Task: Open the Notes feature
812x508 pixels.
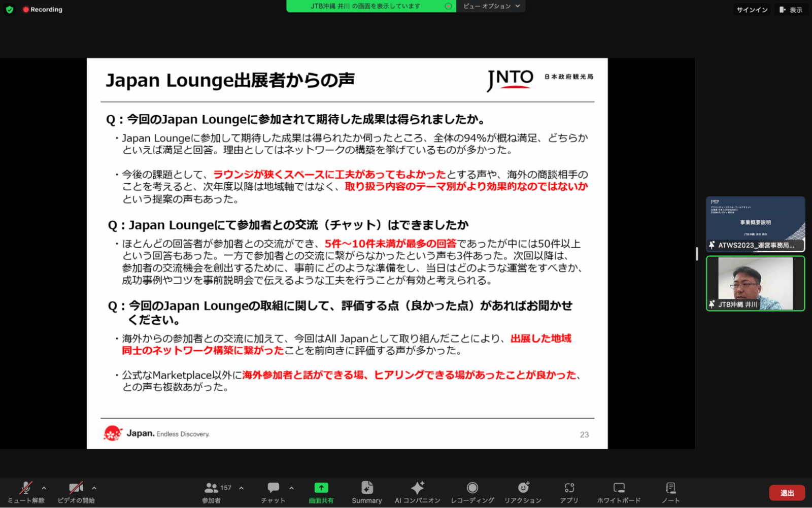Action: click(670, 492)
